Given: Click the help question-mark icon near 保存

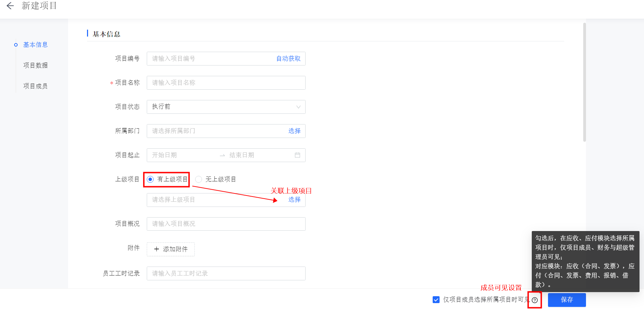Looking at the screenshot, I should (x=535, y=300).
